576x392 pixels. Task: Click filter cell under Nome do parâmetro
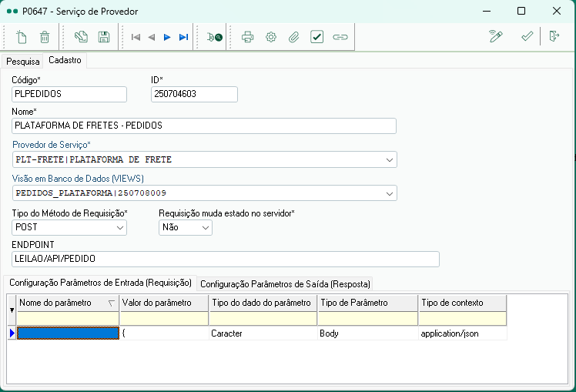68,319
